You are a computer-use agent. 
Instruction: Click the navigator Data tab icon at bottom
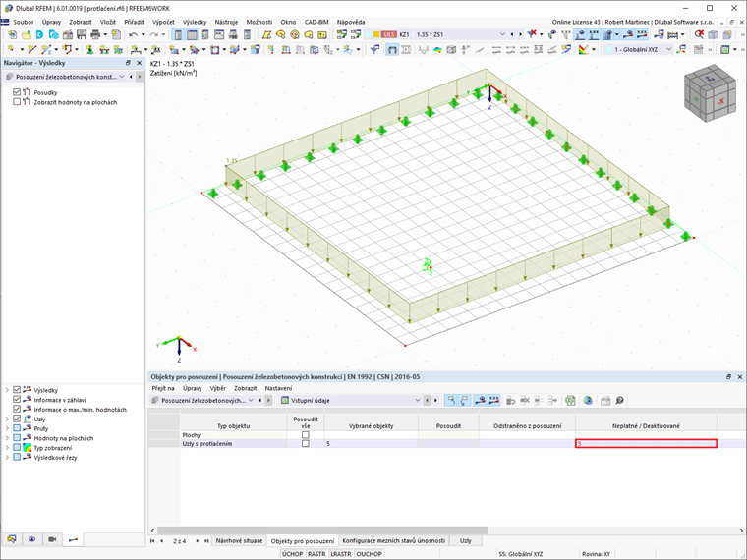tap(12, 539)
